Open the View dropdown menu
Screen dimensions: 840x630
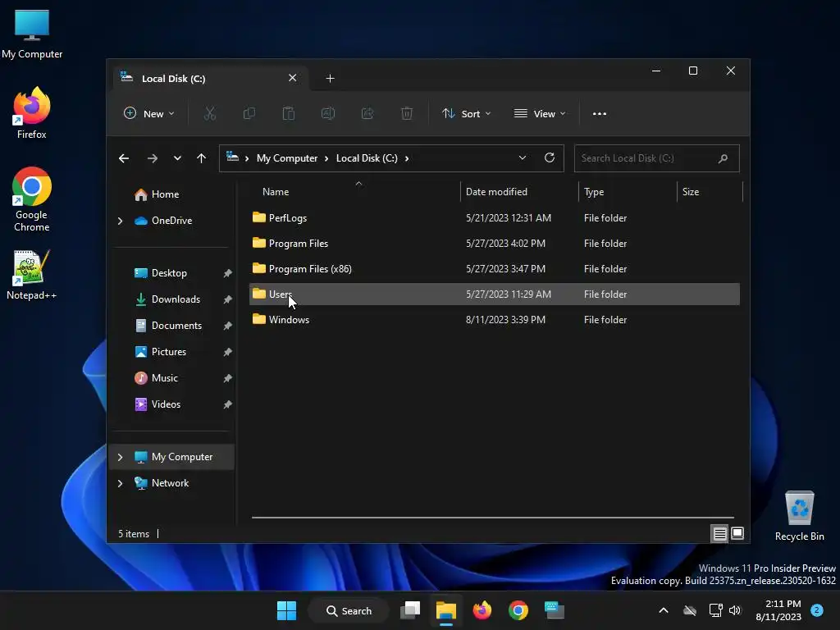540,113
